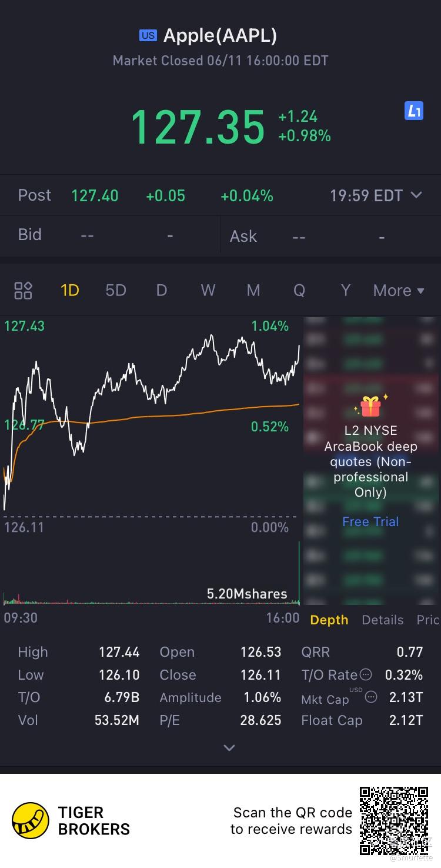Image resolution: width=441 pixels, height=868 pixels.
Task: Open the T/O Rate info icon
Action: (366, 674)
